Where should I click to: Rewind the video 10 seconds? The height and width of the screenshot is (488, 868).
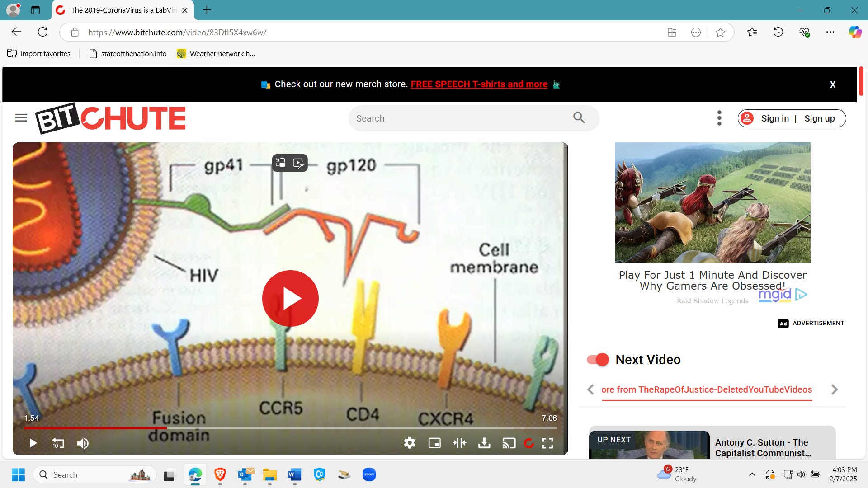(58, 443)
